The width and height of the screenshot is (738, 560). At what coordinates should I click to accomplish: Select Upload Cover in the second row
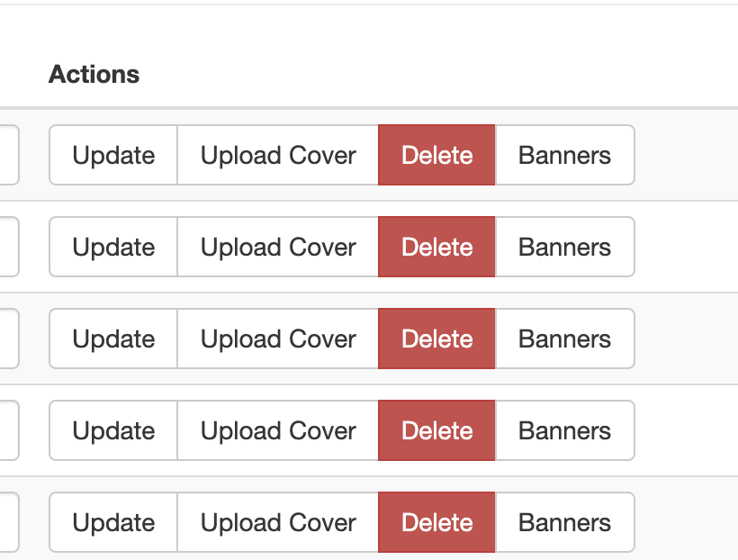coord(278,247)
